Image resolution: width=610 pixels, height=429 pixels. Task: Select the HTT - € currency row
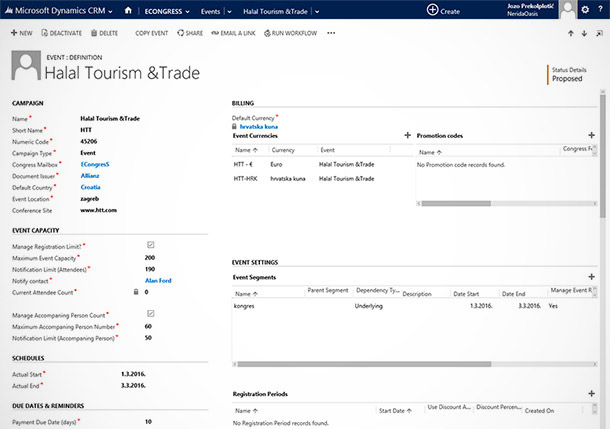tap(322, 164)
